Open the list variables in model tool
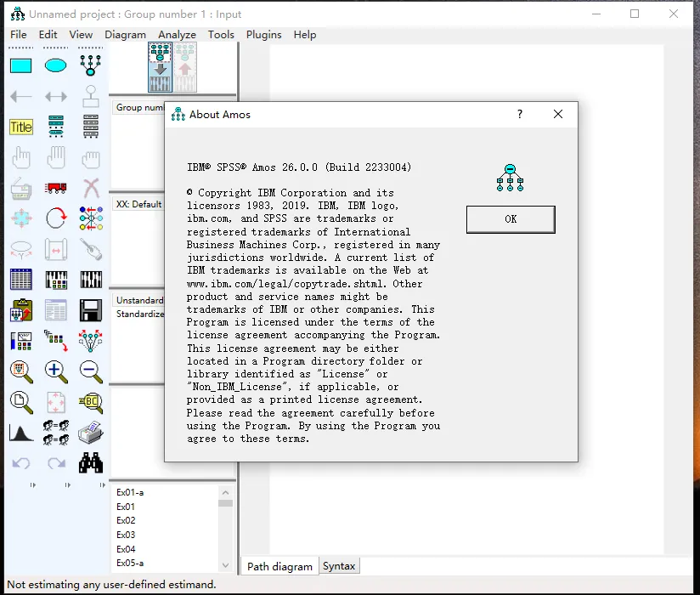Image resolution: width=700 pixels, height=595 pixels. click(x=56, y=127)
